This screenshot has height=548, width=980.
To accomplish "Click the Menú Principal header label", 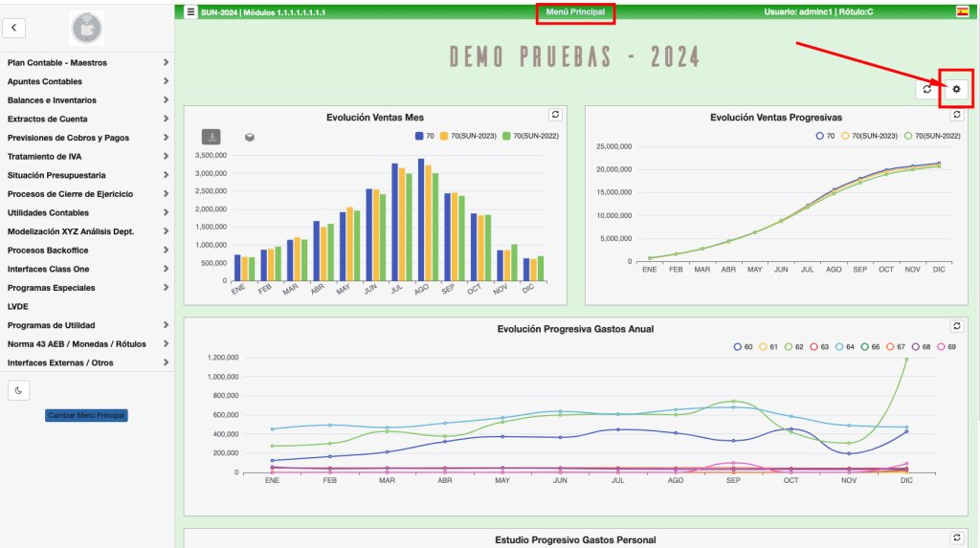I will (575, 11).
